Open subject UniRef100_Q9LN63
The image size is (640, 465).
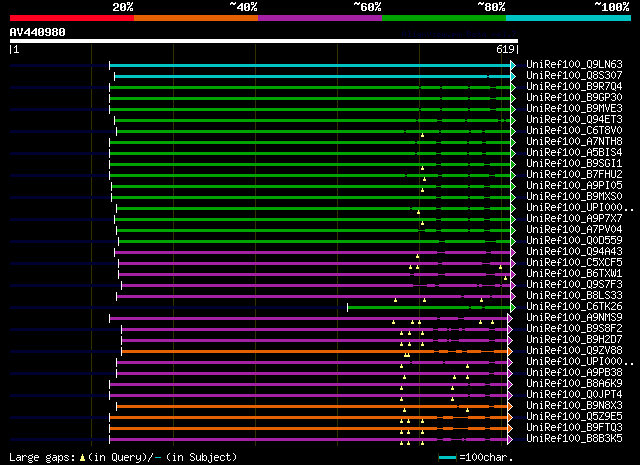(x=574, y=65)
